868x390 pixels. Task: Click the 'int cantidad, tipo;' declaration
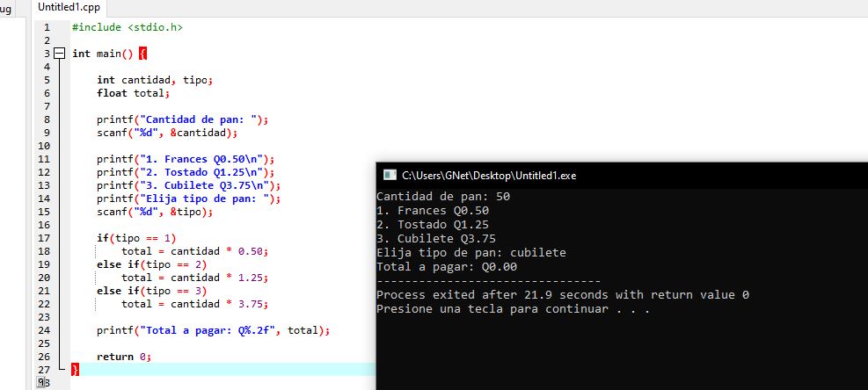[x=154, y=80]
